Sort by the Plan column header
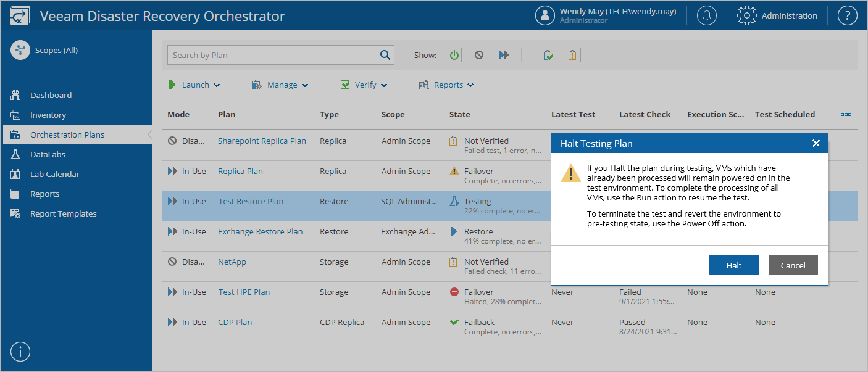 (227, 114)
